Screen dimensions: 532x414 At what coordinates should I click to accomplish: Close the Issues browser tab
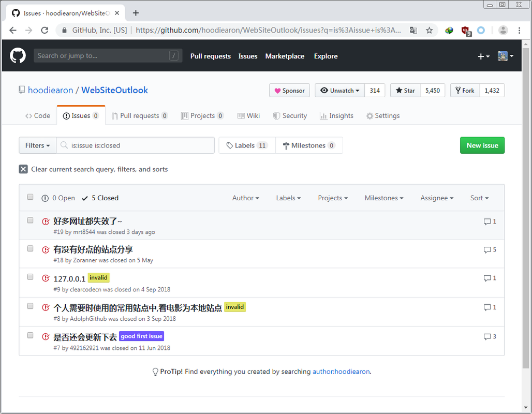117,13
